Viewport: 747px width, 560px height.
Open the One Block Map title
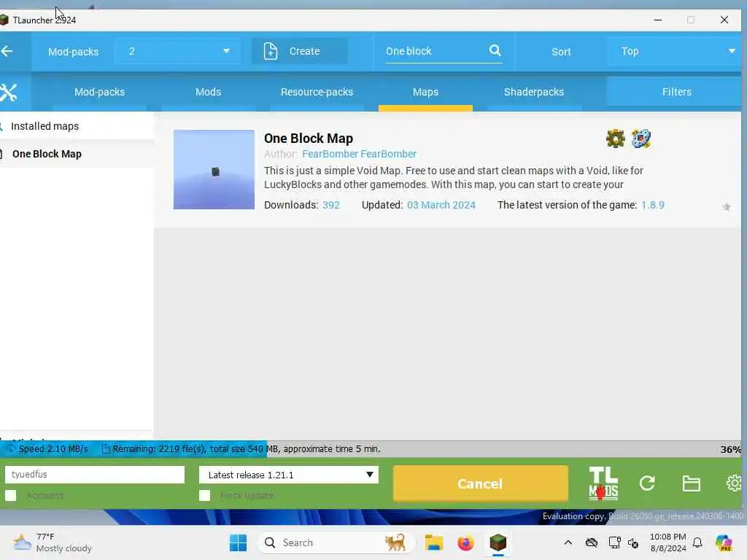[x=309, y=138]
